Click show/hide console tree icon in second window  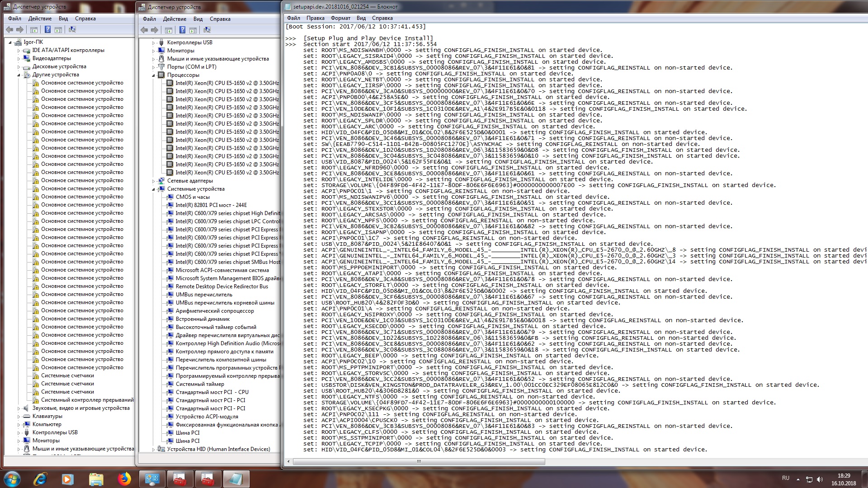coord(169,30)
